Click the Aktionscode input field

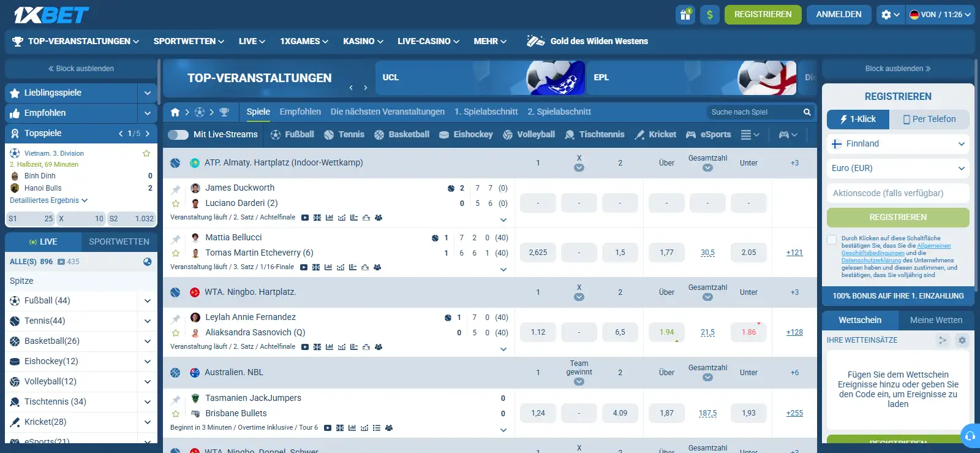click(898, 193)
